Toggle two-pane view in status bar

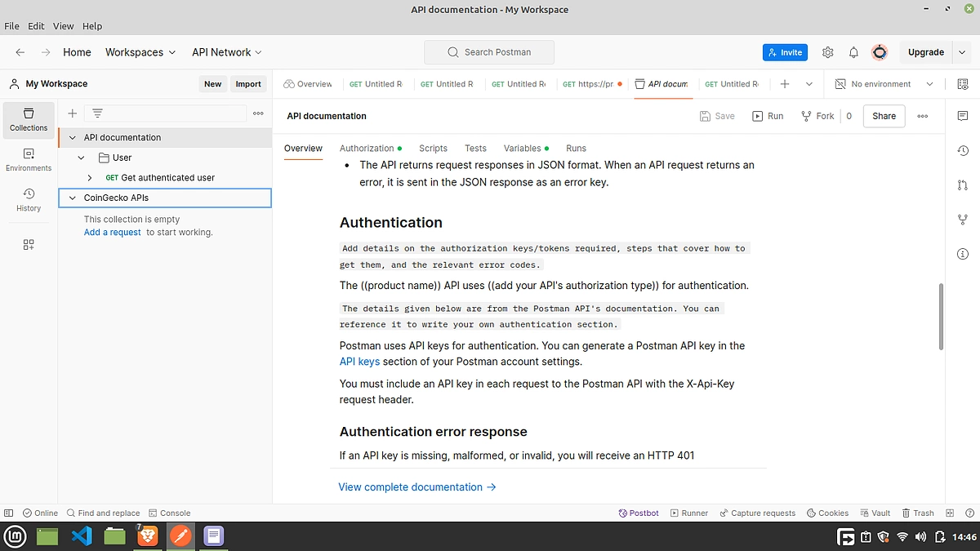pos(951,513)
